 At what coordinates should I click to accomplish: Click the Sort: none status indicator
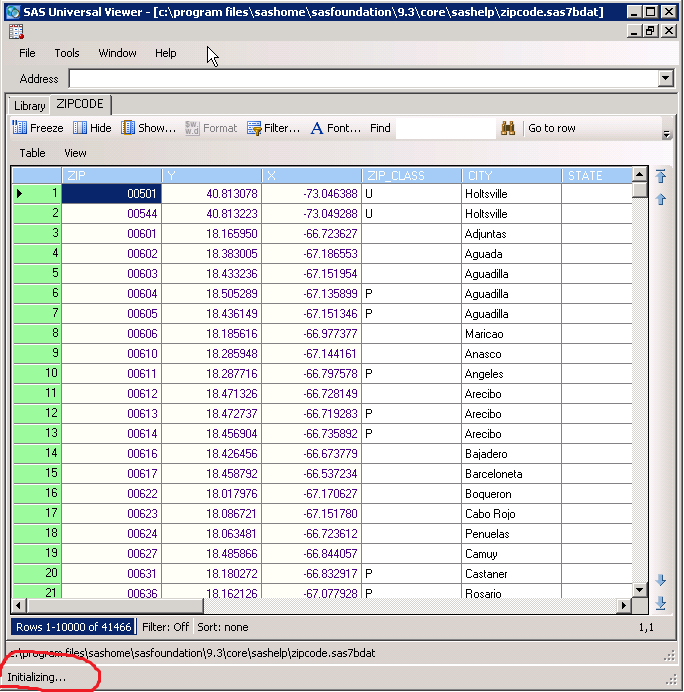click(x=222, y=627)
